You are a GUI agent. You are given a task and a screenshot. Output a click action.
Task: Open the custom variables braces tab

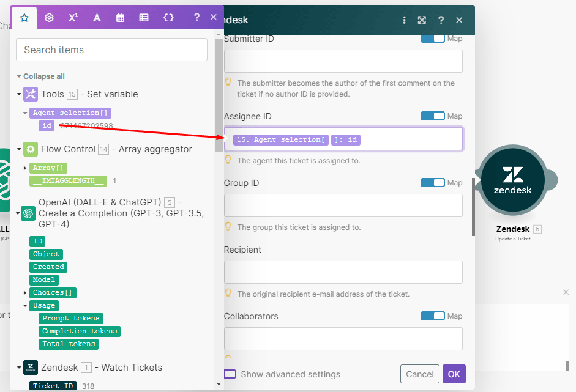tap(168, 18)
